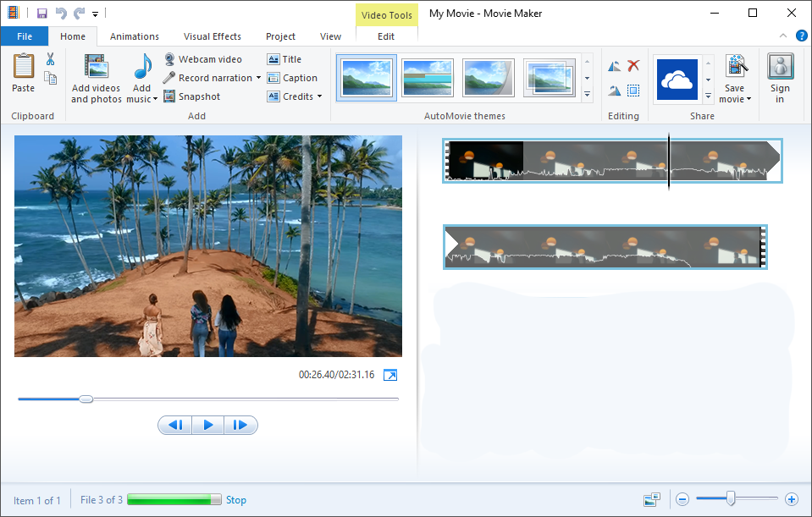Take a Snapshot of the preview
The image size is (812, 517).
(168, 96)
